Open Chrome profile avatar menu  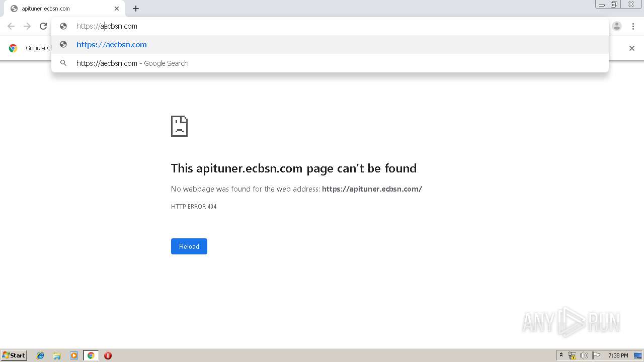pos(617,26)
